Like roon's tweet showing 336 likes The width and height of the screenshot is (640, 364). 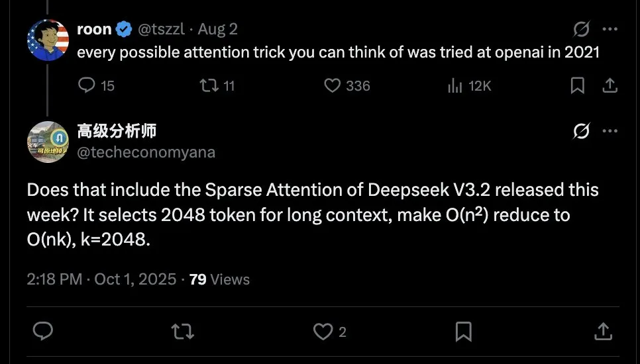tap(332, 85)
